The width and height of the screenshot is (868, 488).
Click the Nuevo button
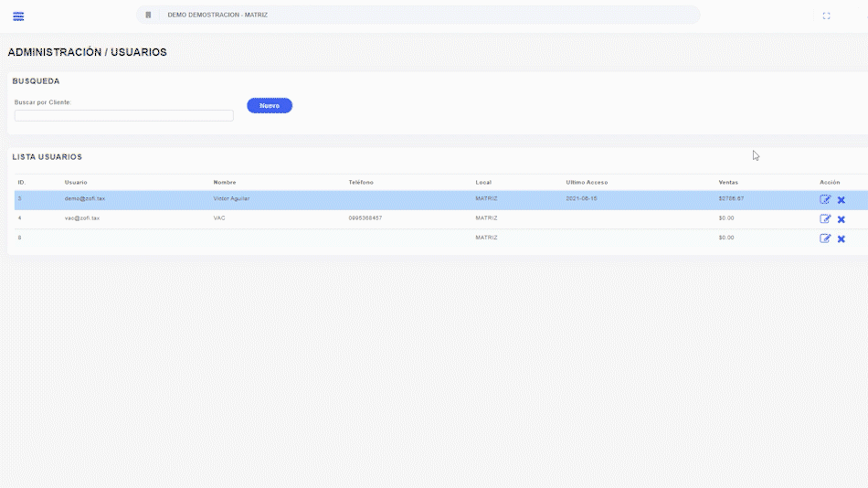click(270, 106)
